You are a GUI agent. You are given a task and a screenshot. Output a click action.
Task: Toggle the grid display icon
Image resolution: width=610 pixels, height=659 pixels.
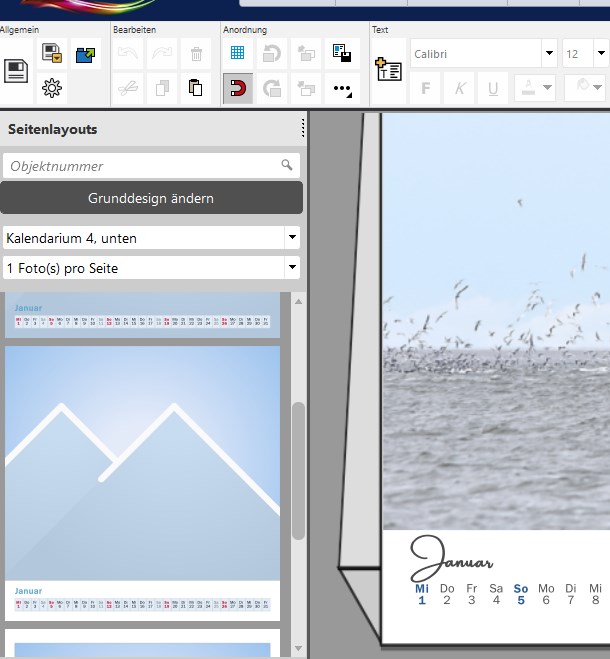[238, 53]
